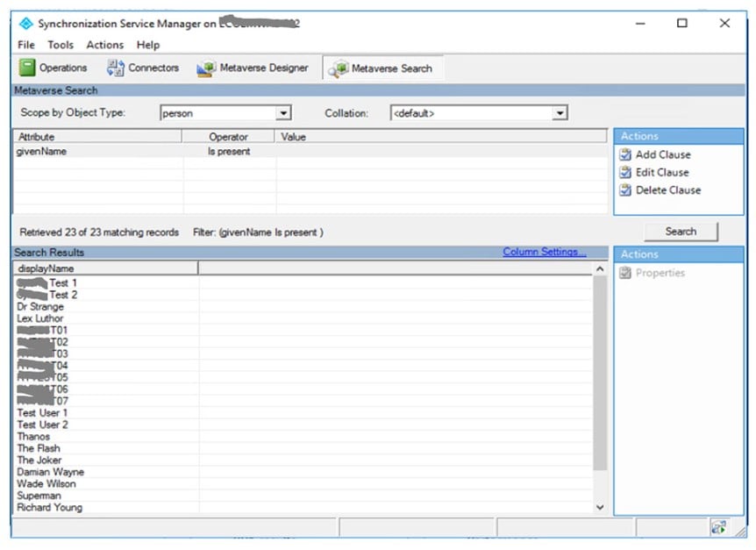Open the Actions menu
756x550 pixels.
104,45
